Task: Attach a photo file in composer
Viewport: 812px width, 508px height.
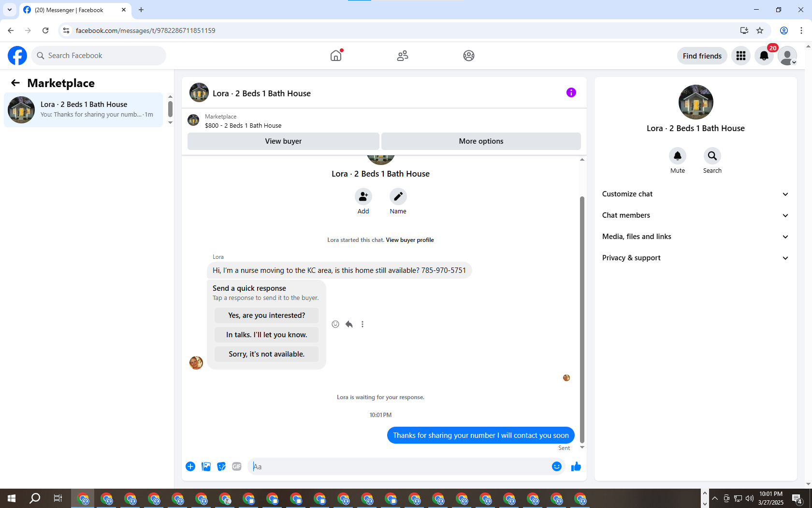Action: point(206,466)
